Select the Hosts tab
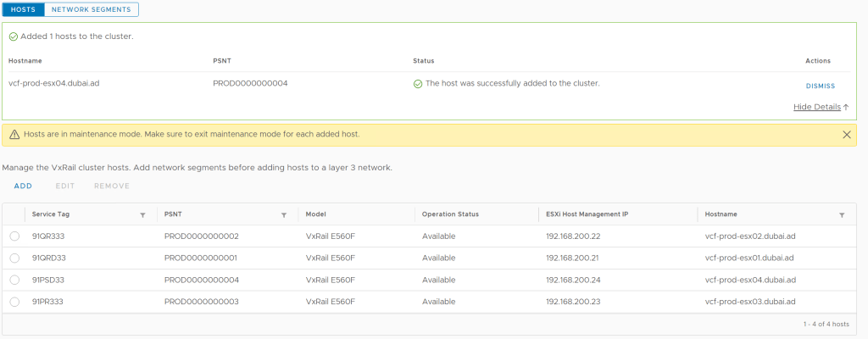This screenshot has height=339, width=868. (24, 9)
